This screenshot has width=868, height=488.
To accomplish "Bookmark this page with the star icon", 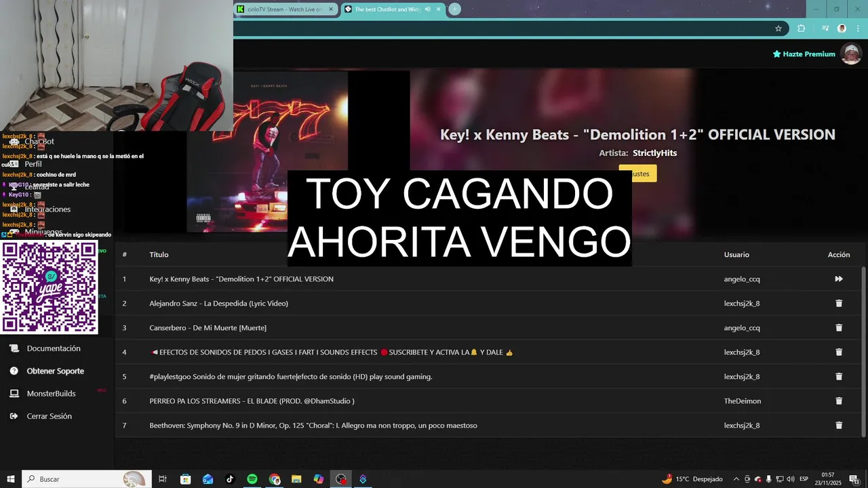I will [x=778, y=28].
